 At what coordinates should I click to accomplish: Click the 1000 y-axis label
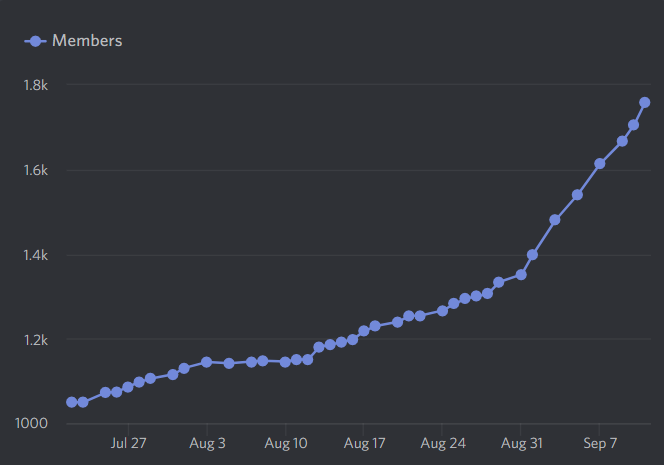[x=33, y=424]
